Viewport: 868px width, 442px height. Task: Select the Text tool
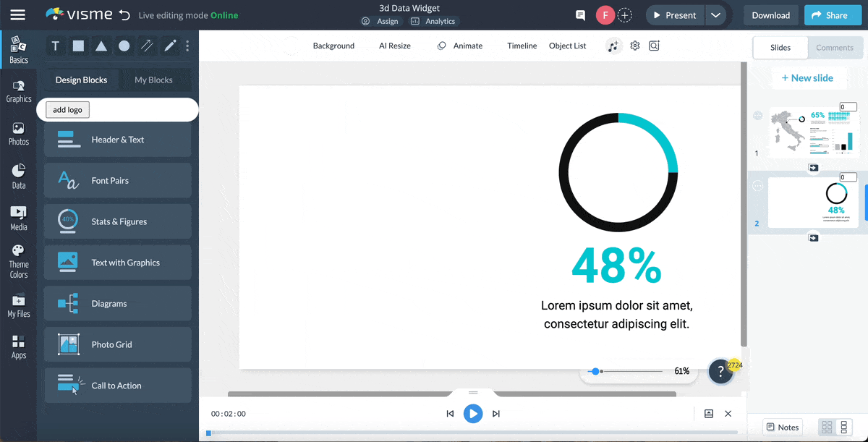[x=55, y=46]
